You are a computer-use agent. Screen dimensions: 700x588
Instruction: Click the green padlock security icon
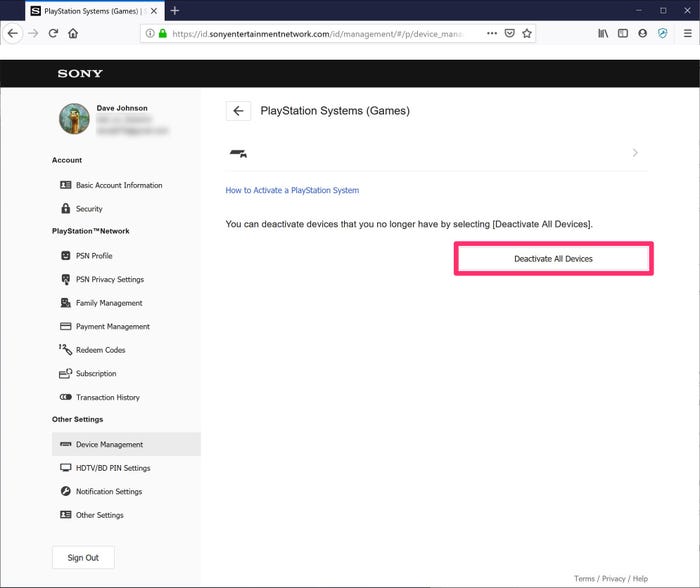(x=163, y=33)
